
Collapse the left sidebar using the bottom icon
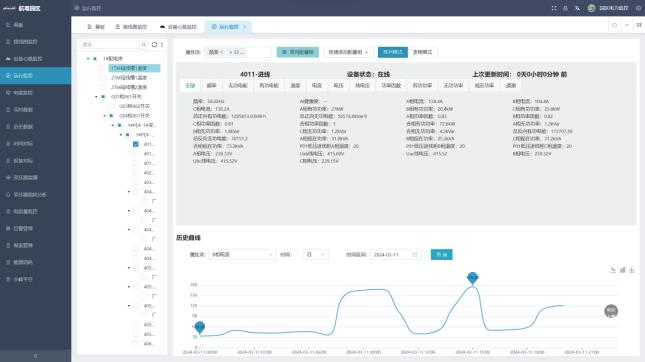click(35, 356)
